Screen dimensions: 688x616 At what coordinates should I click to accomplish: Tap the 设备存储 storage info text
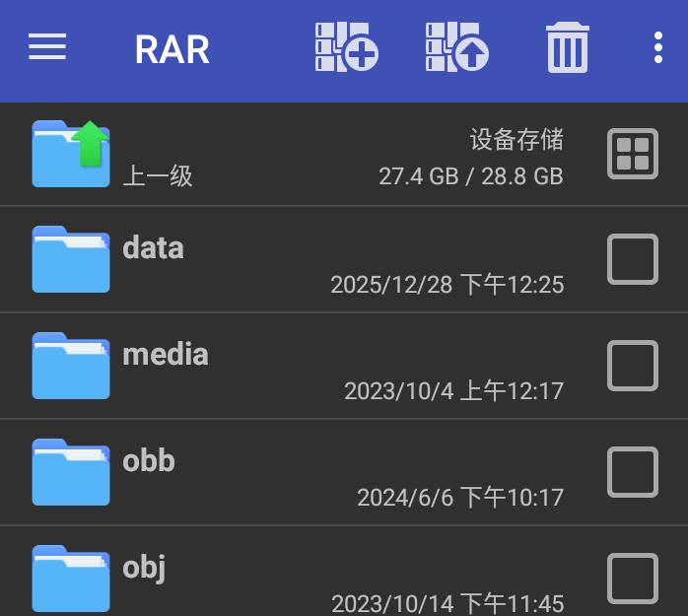coord(516,139)
